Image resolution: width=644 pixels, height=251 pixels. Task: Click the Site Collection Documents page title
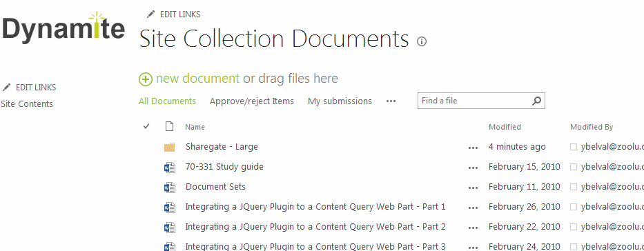(x=274, y=39)
